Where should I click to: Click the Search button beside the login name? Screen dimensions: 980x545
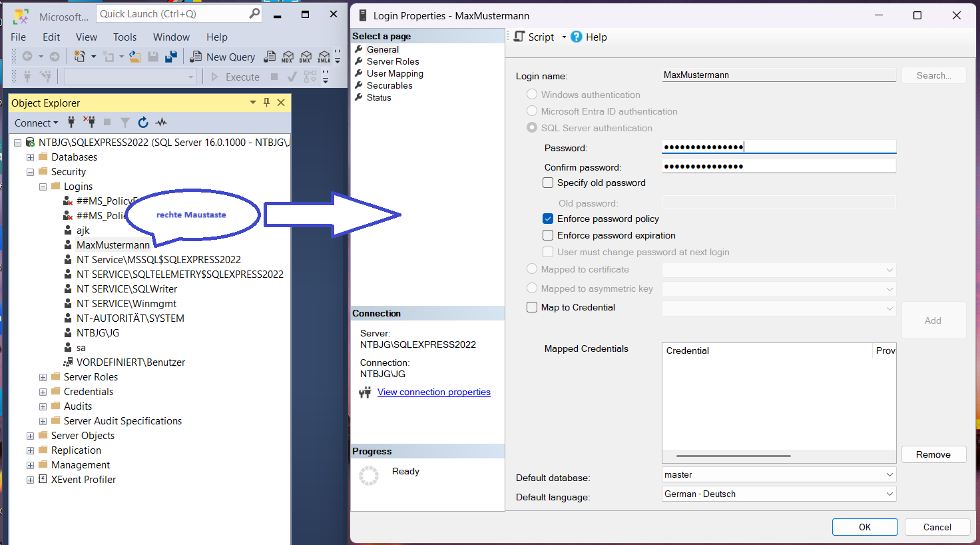934,75
